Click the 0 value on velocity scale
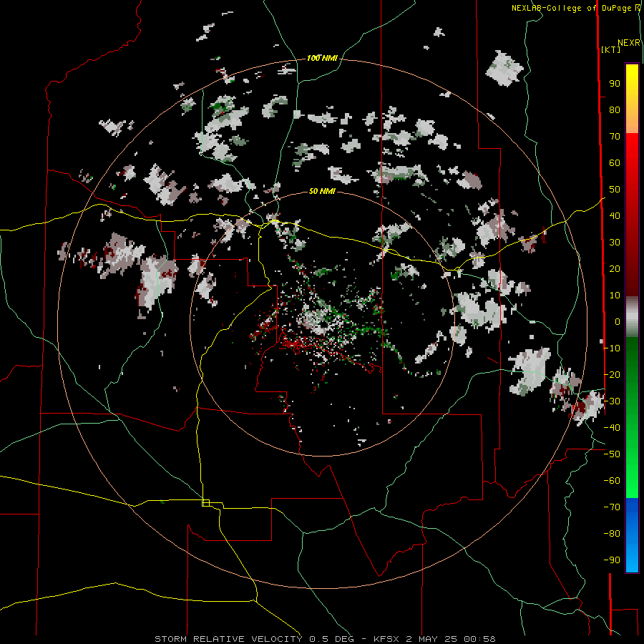This screenshot has height=644, width=644. tap(618, 322)
